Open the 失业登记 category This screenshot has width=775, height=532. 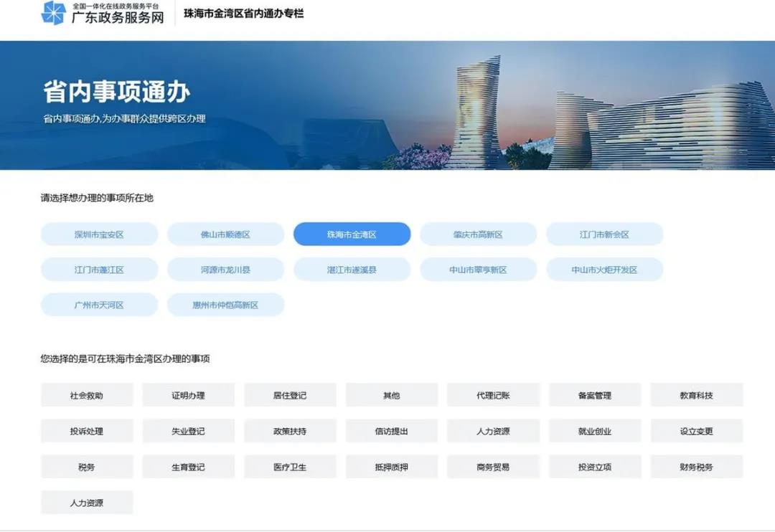tap(188, 431)
